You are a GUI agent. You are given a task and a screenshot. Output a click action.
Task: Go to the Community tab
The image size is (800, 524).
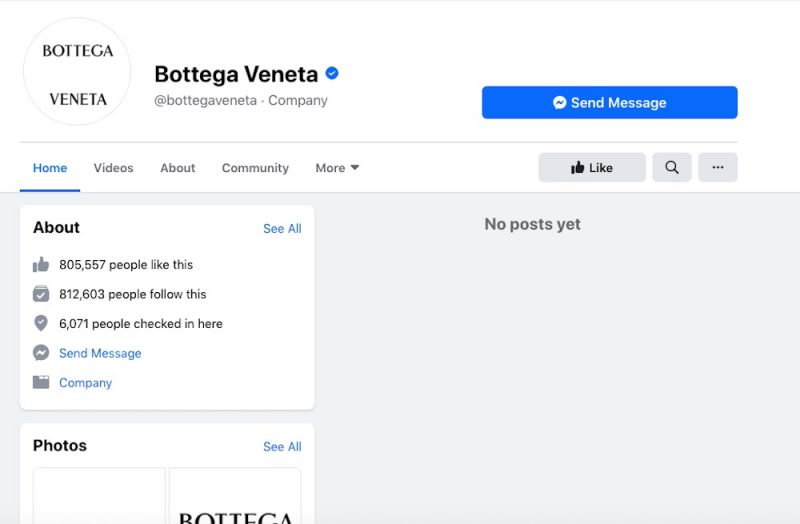pos(255,168)
